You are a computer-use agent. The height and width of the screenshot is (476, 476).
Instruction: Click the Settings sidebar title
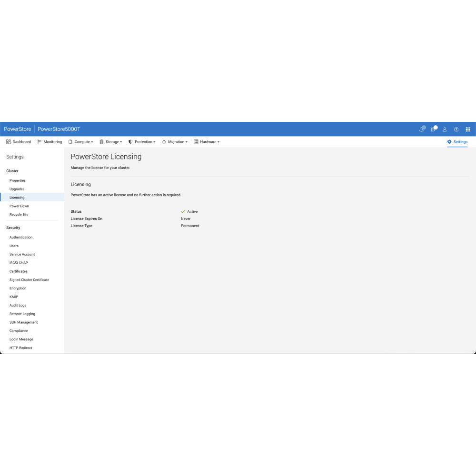pos(15,157)
